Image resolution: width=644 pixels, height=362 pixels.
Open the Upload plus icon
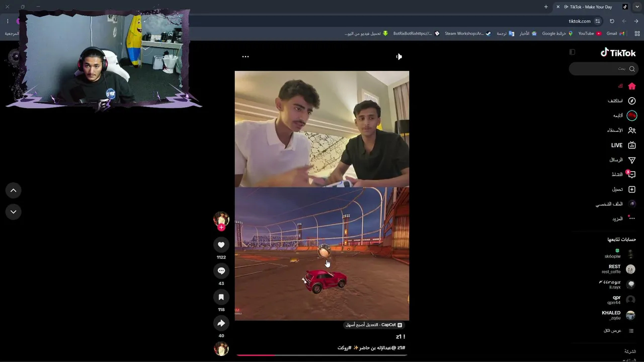click(x=632, y=189)
